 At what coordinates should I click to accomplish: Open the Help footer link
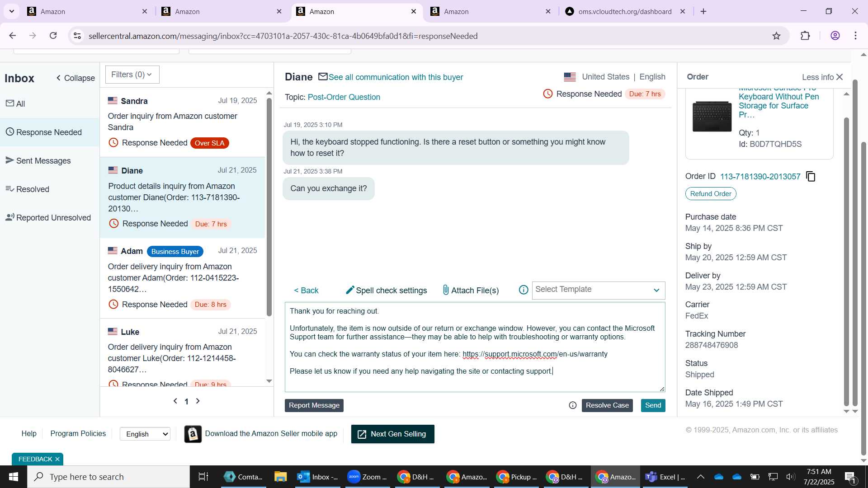[29, 433]
